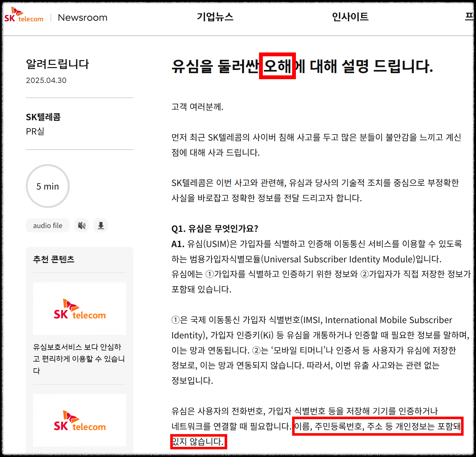Click the article title 유심을 둘러싼 오해에 대해

[x=302, y=66]
